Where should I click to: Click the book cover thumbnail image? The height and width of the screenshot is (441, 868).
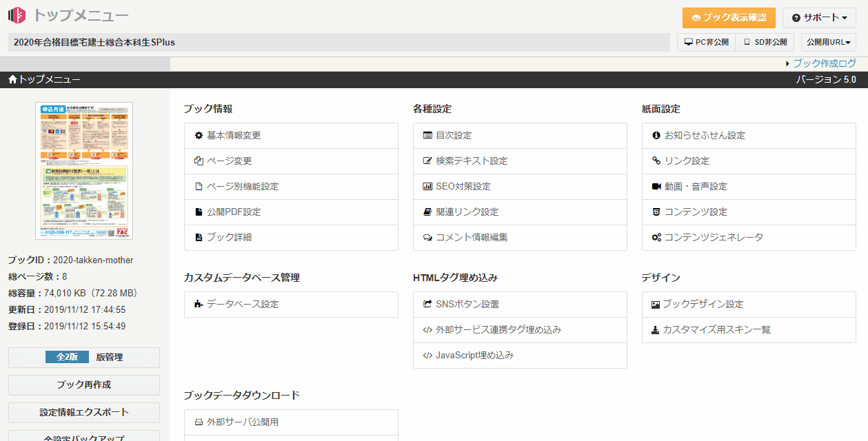(x=84, y=171)
